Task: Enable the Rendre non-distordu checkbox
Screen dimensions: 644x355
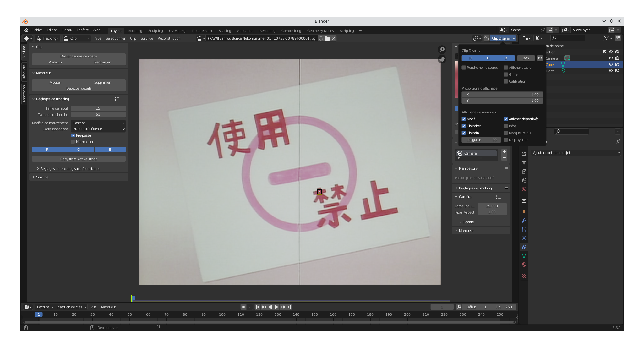Action: click(464, 68)
